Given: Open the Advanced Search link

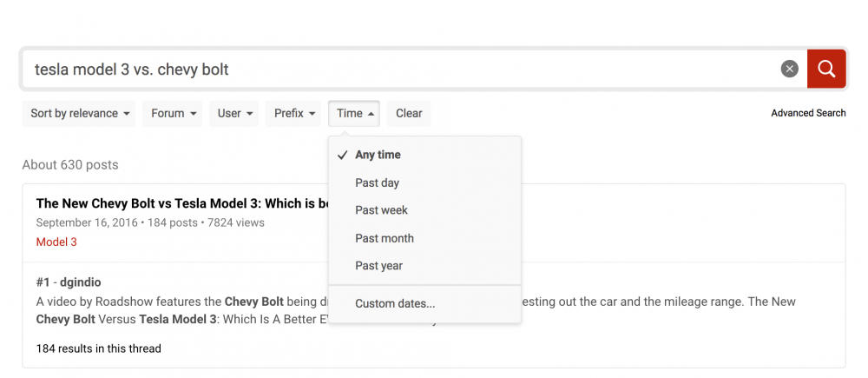Looking at the screenshot, I should click(808, 113).
